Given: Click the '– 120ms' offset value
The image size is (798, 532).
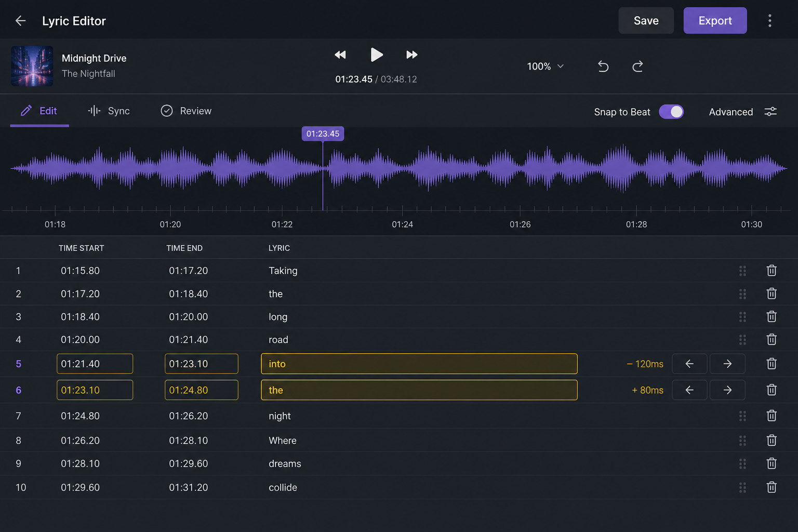Looking at the screenshot, I should coord(645,364).
